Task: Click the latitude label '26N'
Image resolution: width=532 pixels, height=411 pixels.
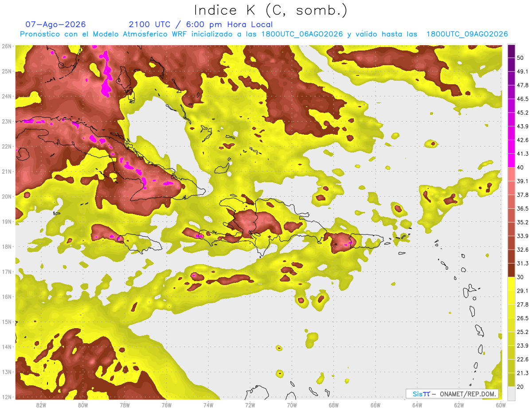Action: point(6,46)
